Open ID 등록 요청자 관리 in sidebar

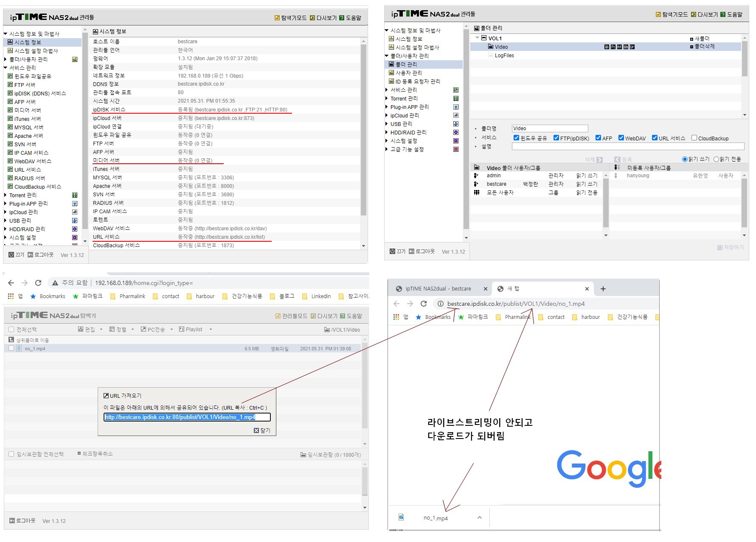tap(418, 81)
